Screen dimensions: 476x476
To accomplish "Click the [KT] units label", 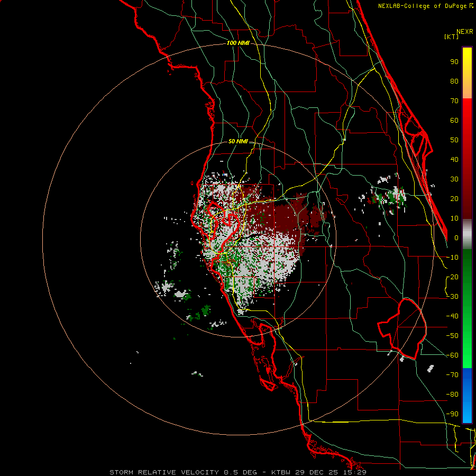I will (x=451, y=36).
